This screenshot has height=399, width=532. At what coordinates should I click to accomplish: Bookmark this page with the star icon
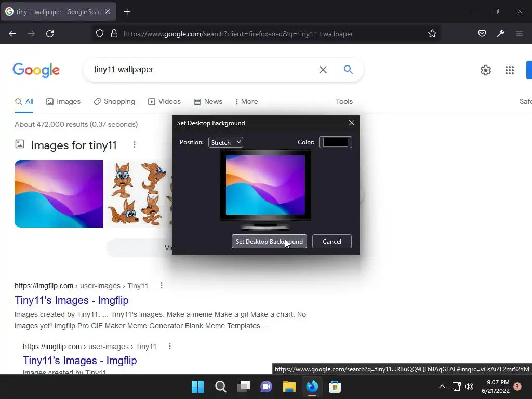(432, 34)
